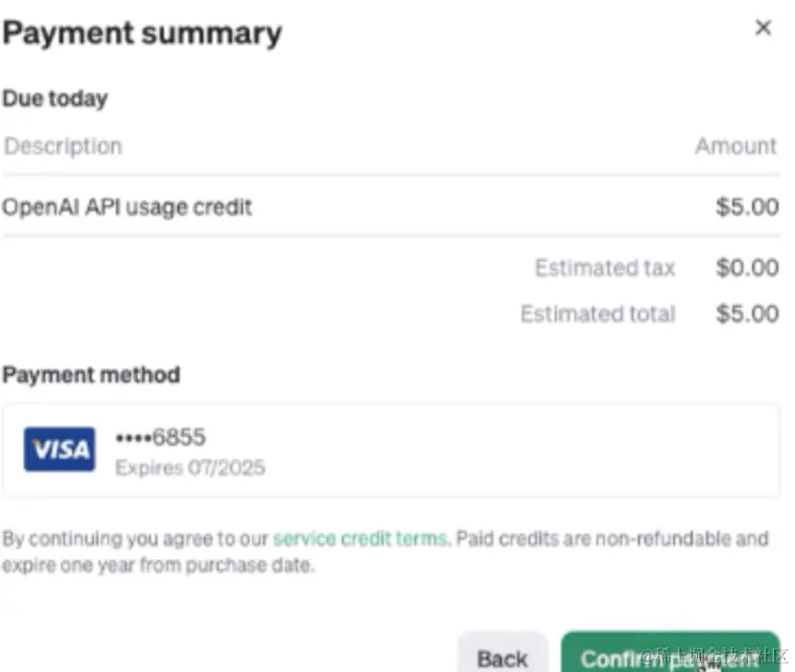Click the Amount column header

tap(736, 147)
